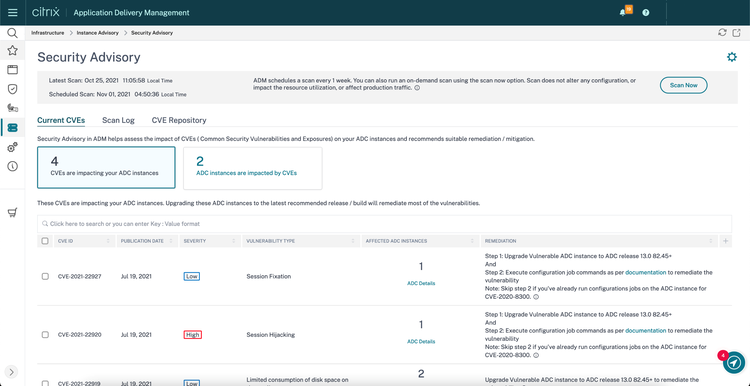Click the Scan Now button
Image resolution: width=750 pixels, height=386 pixels.
click(684, 85)
